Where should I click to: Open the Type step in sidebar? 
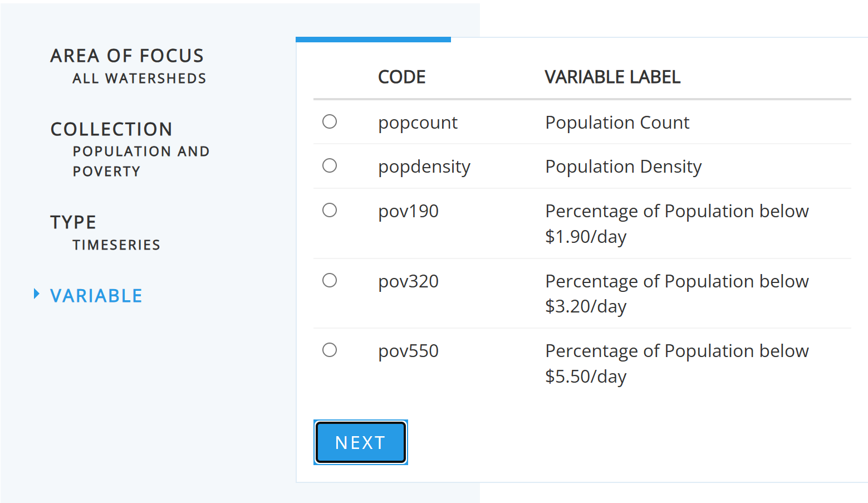[73, 222]
